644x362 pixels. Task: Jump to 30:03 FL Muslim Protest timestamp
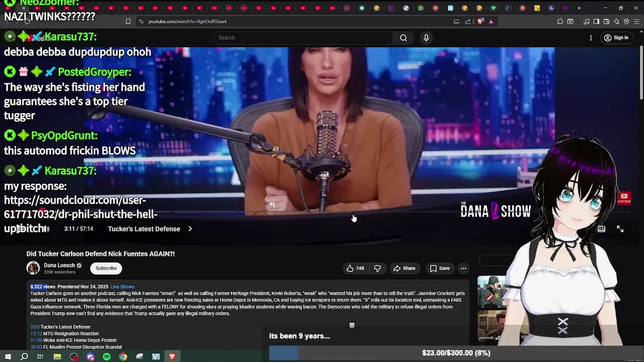36,347
